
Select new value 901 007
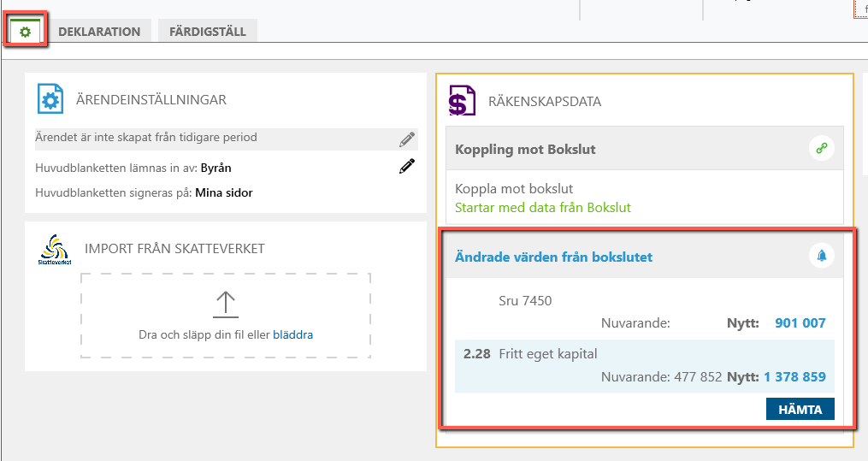point(800,323)
